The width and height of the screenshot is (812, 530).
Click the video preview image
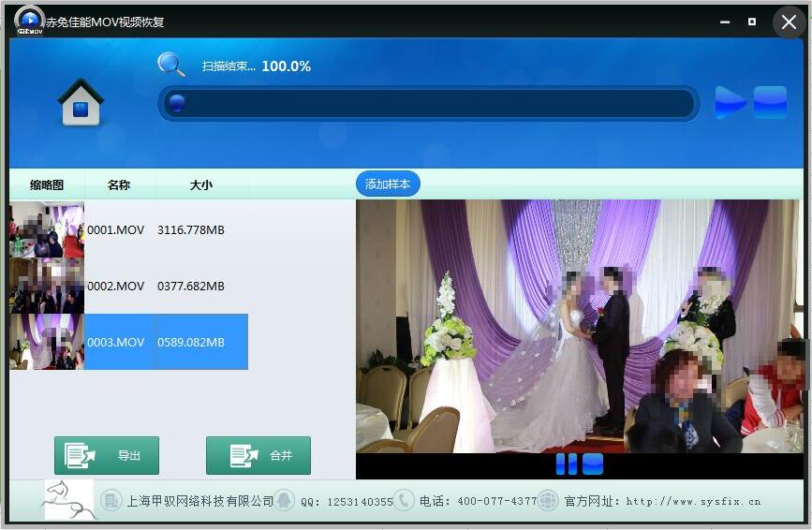(580, 327)
